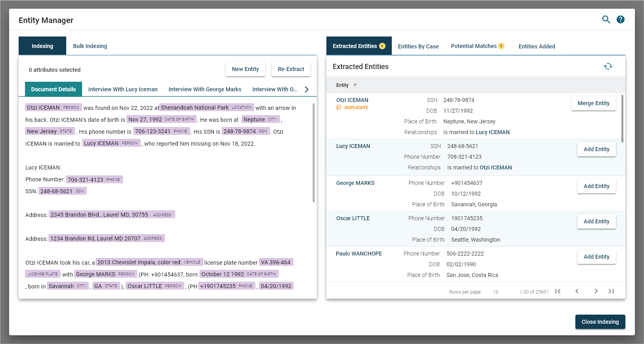The image size is (644, 344).
Task: Select the GA STATE tag
Action: 106,286
